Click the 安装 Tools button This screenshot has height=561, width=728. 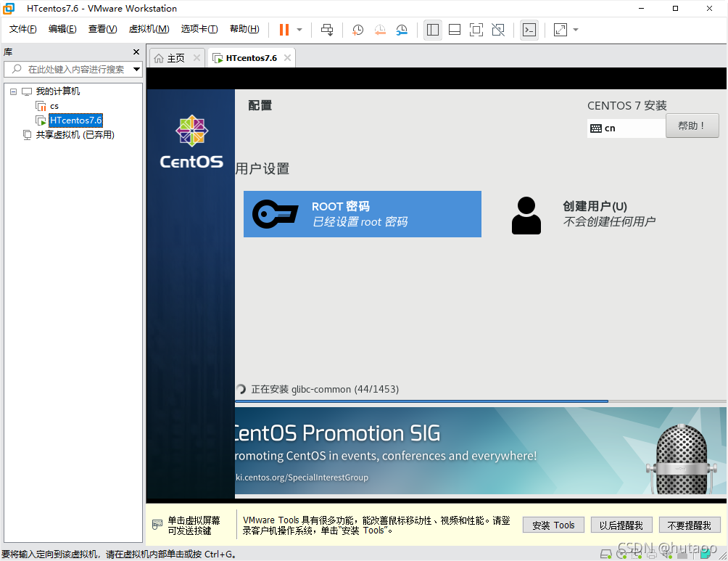(553, 525)
